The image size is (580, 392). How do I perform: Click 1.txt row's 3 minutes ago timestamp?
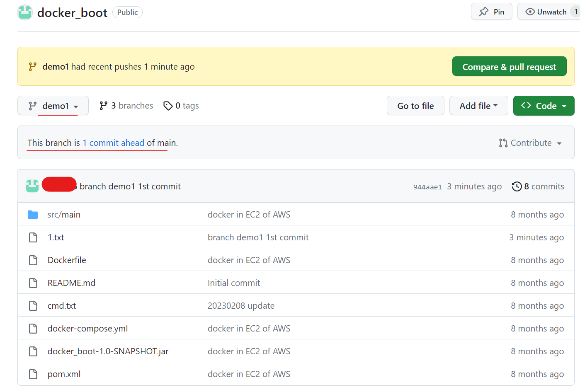(536, 237)
